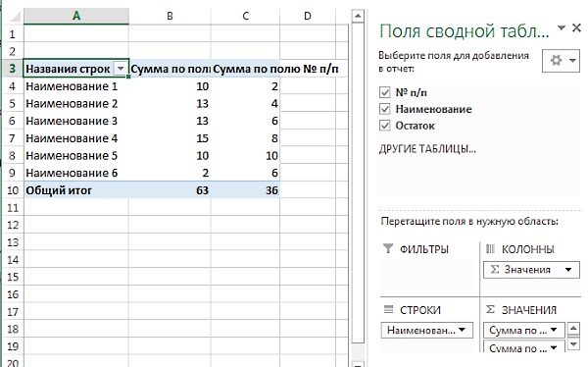Screen dimensions: 588x367
Task: Select the Наименование 4 cell
Action: click(x=76, y=138)
